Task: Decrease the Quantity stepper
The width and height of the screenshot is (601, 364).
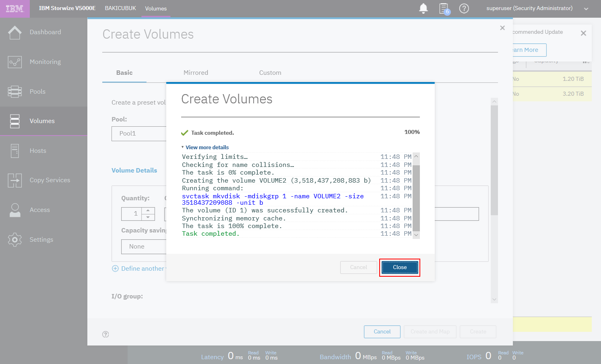Action: click(148, 217)
